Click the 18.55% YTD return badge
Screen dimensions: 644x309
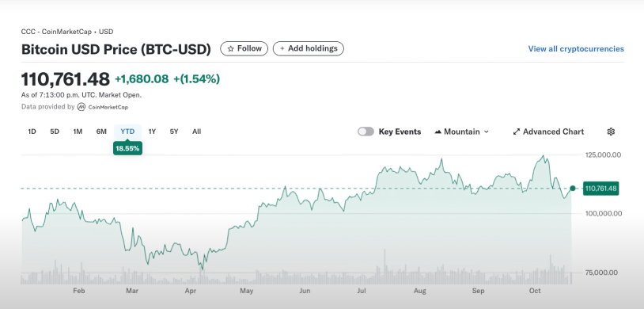click(127, 148)
